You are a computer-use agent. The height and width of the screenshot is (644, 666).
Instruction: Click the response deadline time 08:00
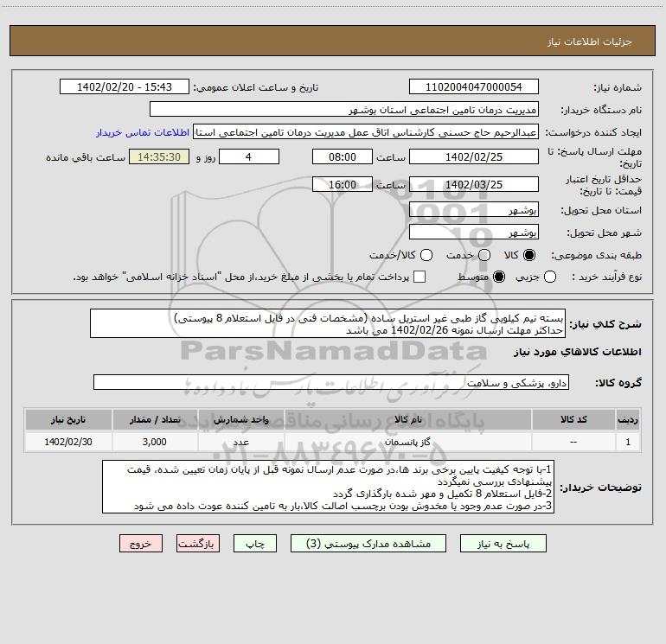coord(343,156)
